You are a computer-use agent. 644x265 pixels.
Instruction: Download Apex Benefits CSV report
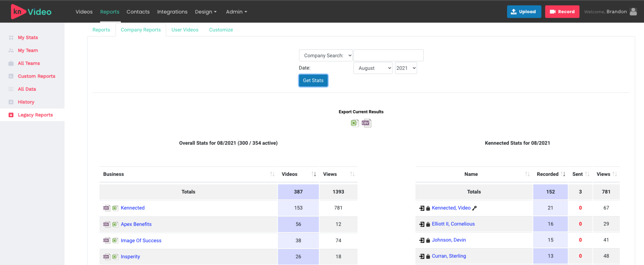point(107,224)
